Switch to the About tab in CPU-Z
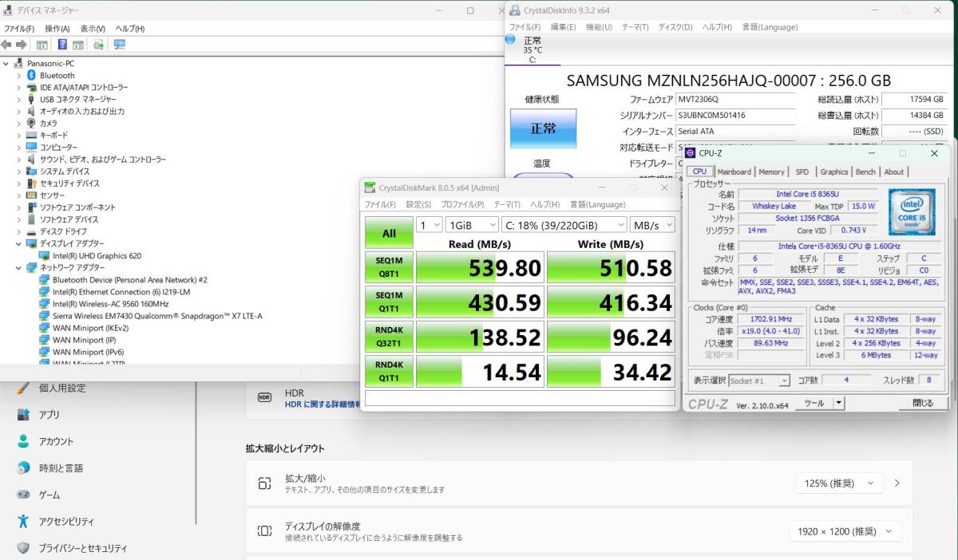Viewport: 958px width, 560px height. pyautogui.click(x=894, y=172)
